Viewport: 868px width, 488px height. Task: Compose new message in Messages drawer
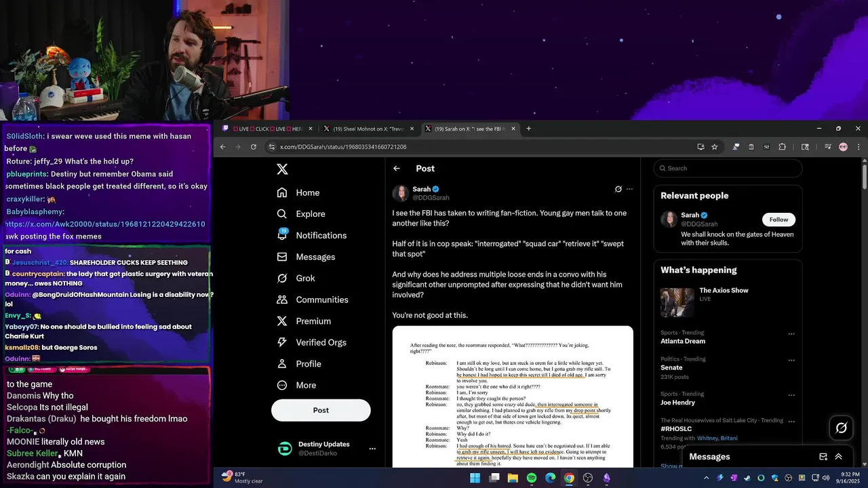click(x=823, y=457)
